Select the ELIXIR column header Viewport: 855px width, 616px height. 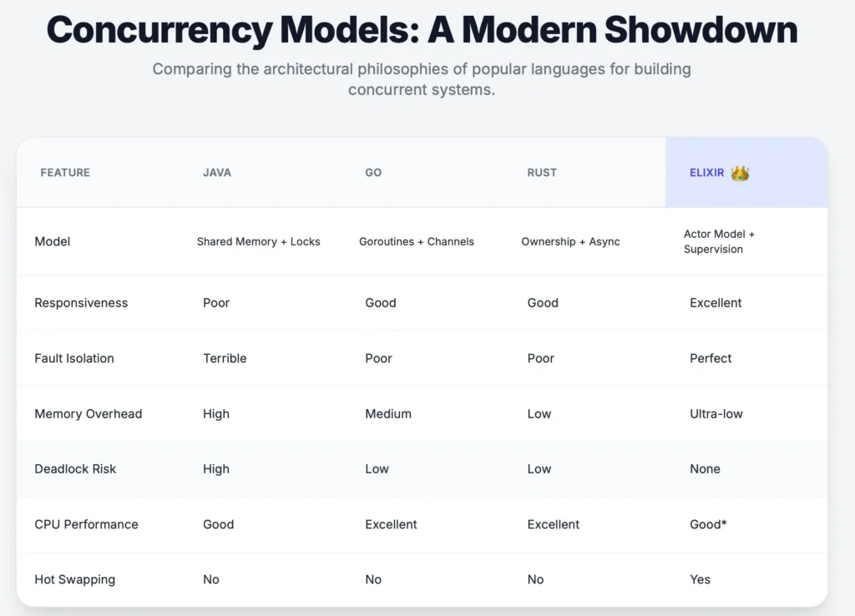[x=707, y=173]
